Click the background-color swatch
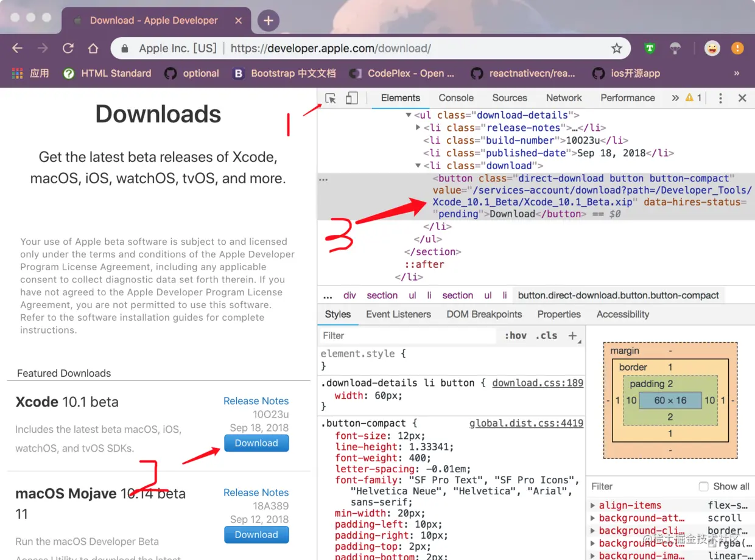Image resolution: width=755 pixels, height=560 pixels. pyautogui.click(x=712, y=544)
